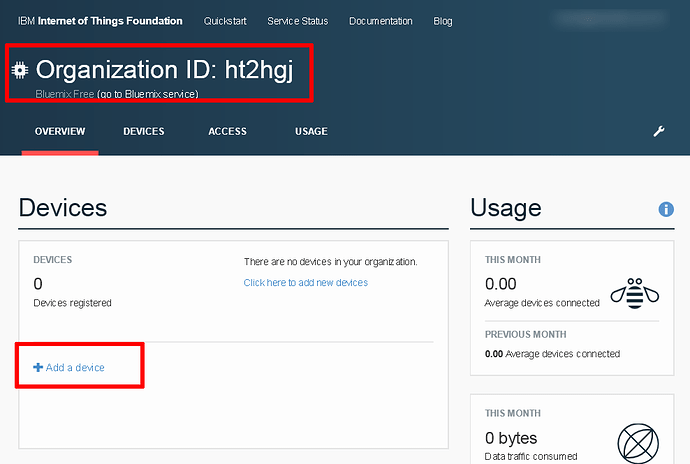Click 'There are no devices in your organization.'
The width and height of the screenshot is (690, 464).
click(330, 262)
